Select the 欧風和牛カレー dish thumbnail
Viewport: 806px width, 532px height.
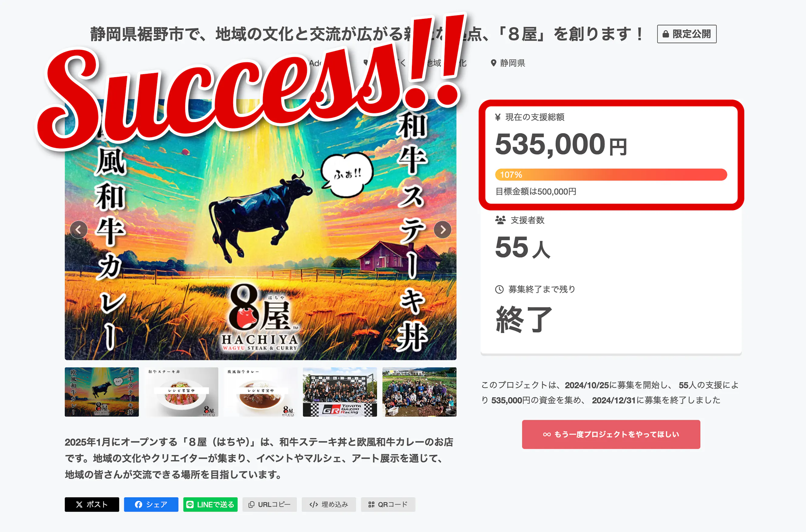[261, 392]
